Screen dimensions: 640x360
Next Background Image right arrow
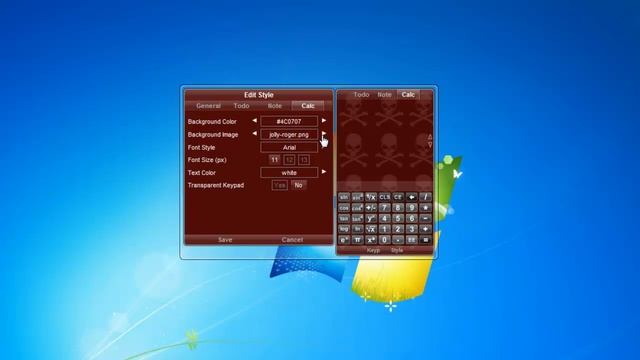[x=324, y=133]
